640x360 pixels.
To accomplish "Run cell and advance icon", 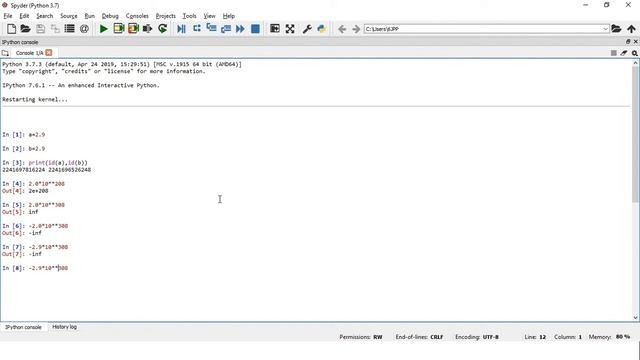I will pyautogui.click(x=133, y=29).
